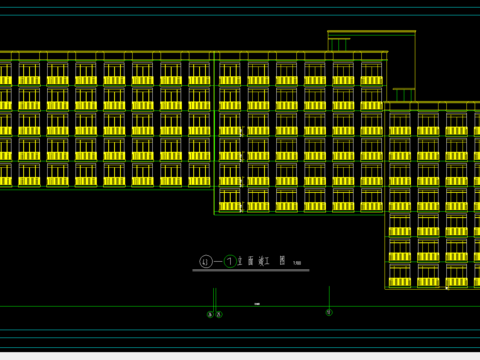Select the small rooftop railing above the lower right wing
The width and height of the screenshot is (480, 360).
(404, 95)
